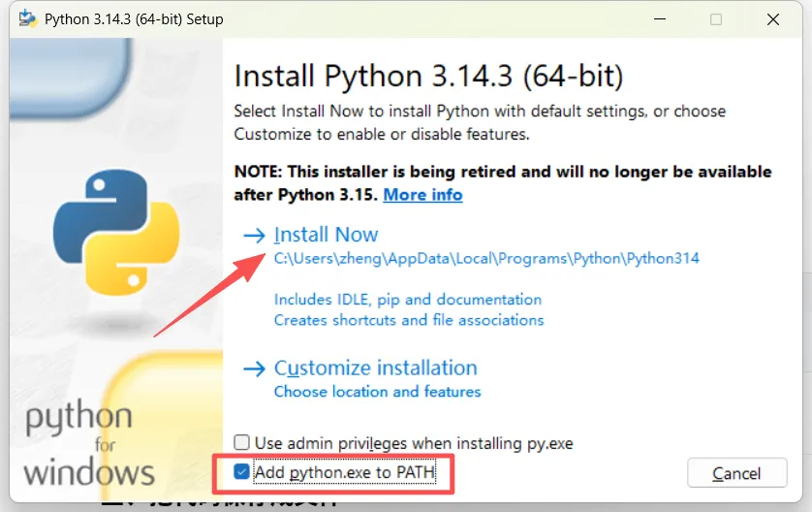Click 'Creates shortcuts and file associations' text
812x512 pixels.
(409, 320)
